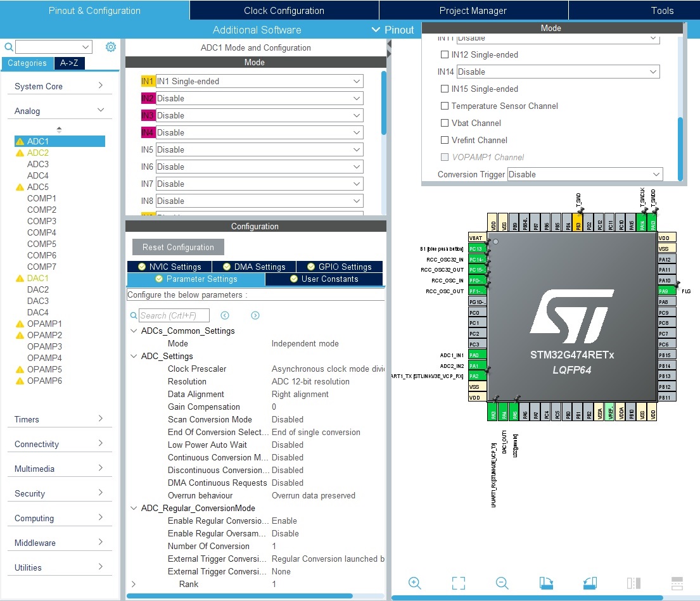Rotate the chip view counter-clockwise
700x601 pixels.
[590, 583]
